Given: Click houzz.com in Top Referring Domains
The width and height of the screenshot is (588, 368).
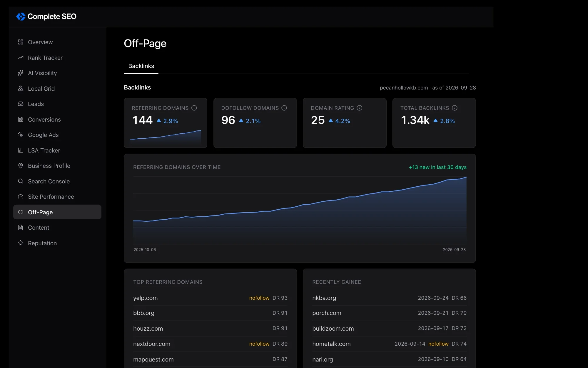Looking at the screenshot, I should (210, 329).
